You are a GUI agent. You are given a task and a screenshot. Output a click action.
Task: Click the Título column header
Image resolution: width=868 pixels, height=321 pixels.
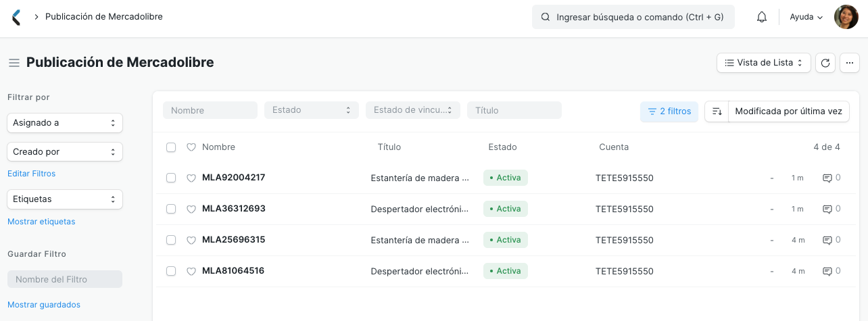(x=389, y=147)
